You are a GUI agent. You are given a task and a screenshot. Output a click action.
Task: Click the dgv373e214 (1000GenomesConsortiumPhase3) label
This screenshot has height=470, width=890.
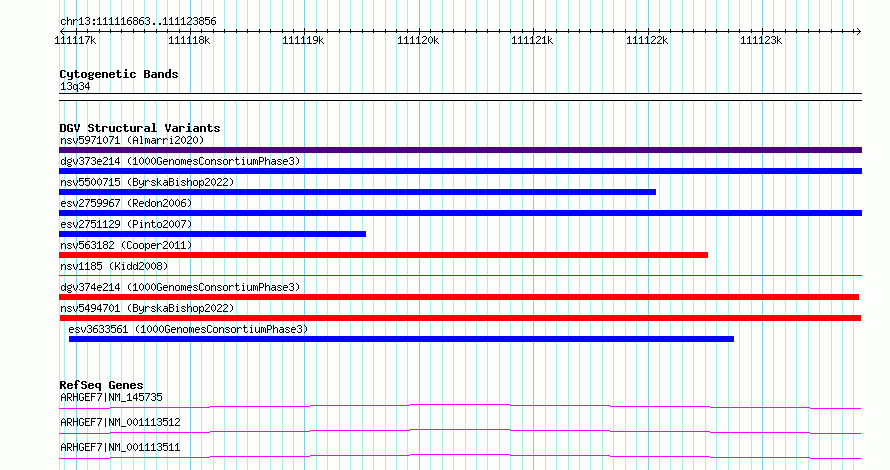[x=180, y=161]
